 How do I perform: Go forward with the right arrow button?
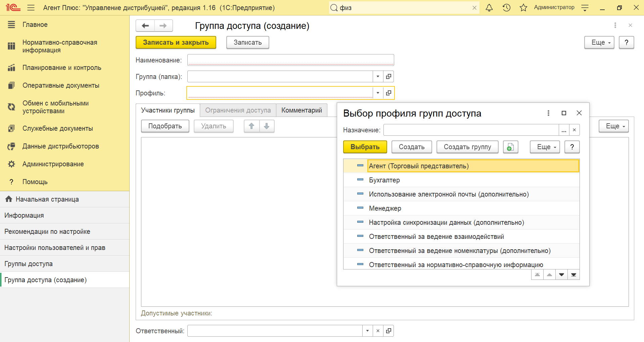click(x=164, y=26)
